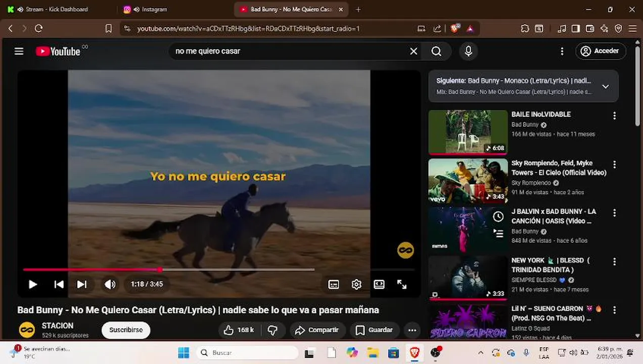Click the taskbar Buscar search box

pos(247,352)
